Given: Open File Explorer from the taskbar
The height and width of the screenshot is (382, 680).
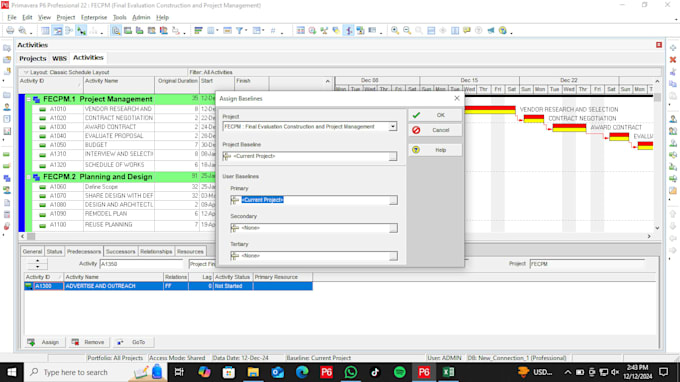Looking at the screenshot, I should (x=253, y=372).
